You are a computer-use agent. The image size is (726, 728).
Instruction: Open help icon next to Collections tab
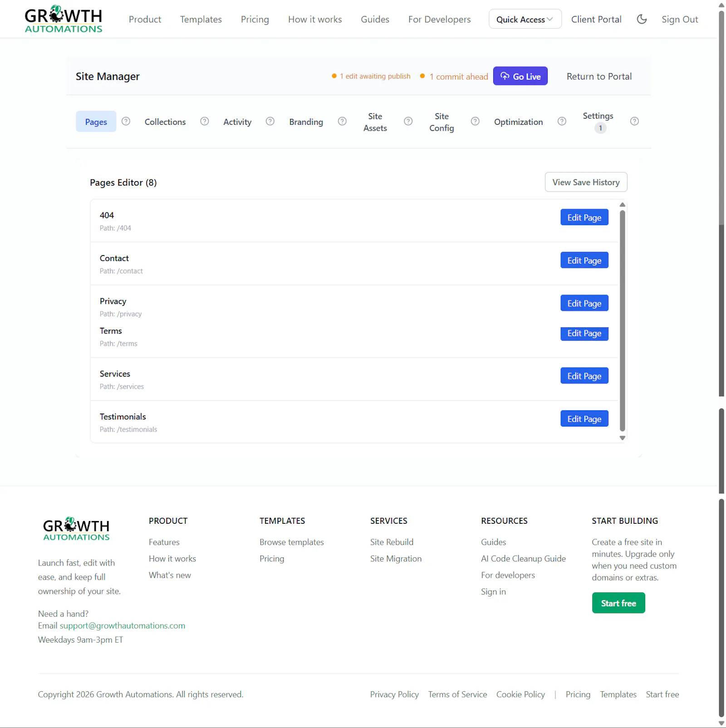[205, 121]
